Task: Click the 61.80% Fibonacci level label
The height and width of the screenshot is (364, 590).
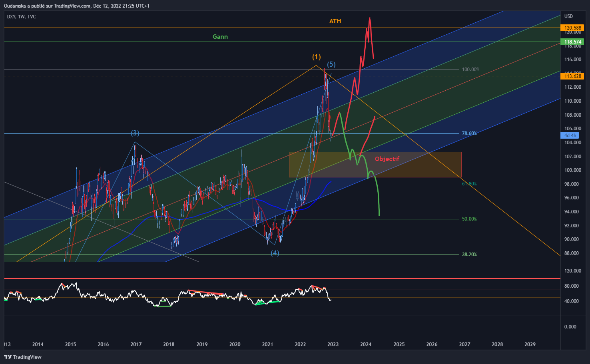Action: point(469,184)
